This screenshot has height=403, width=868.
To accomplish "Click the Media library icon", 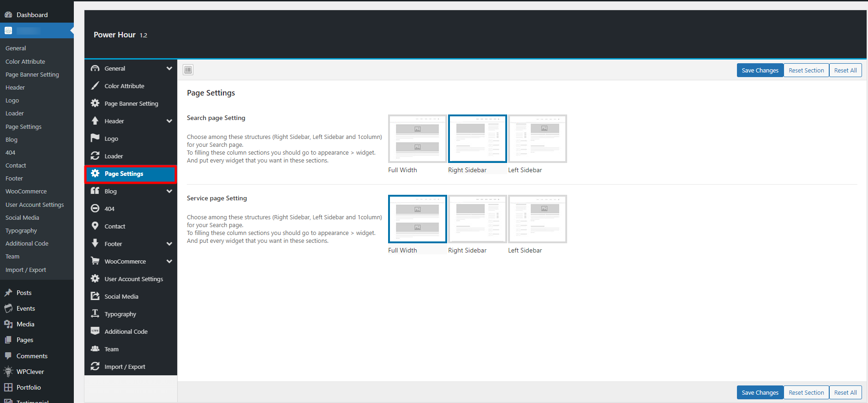I will pyautogui.click(x=8, y=324).
